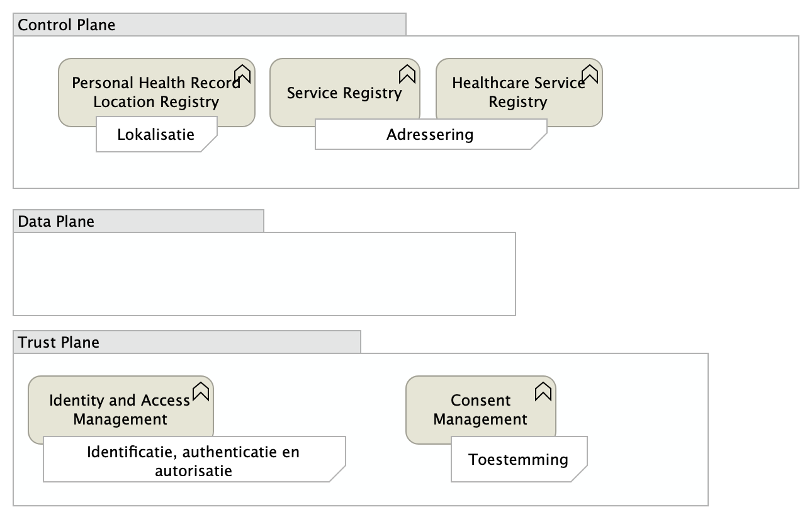Click the Identificatie, authenticatie en autorisatie note
The width and height of the screenshot is (812, 519).
[193, 461]
